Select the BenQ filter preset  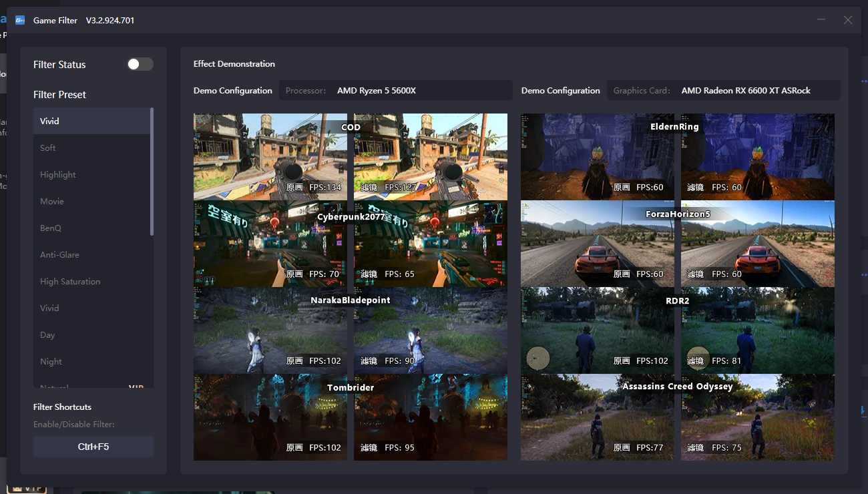pos(92,228)
